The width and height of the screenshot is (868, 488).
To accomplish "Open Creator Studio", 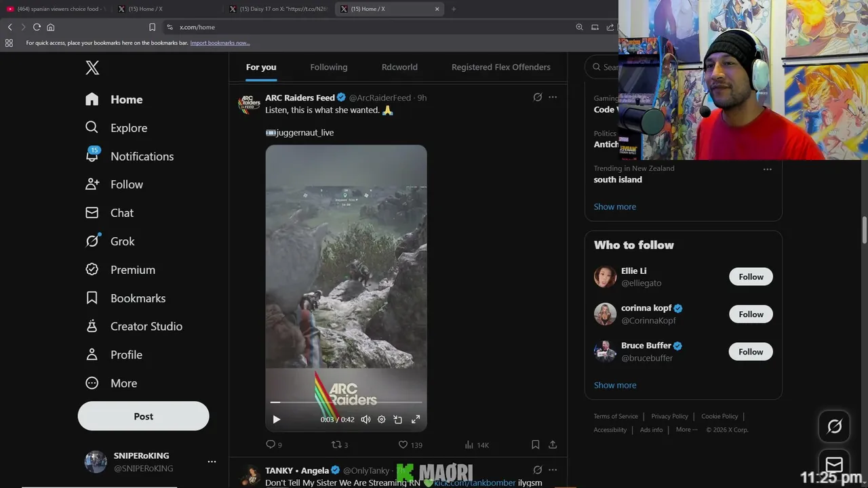I will click(134, 327).
